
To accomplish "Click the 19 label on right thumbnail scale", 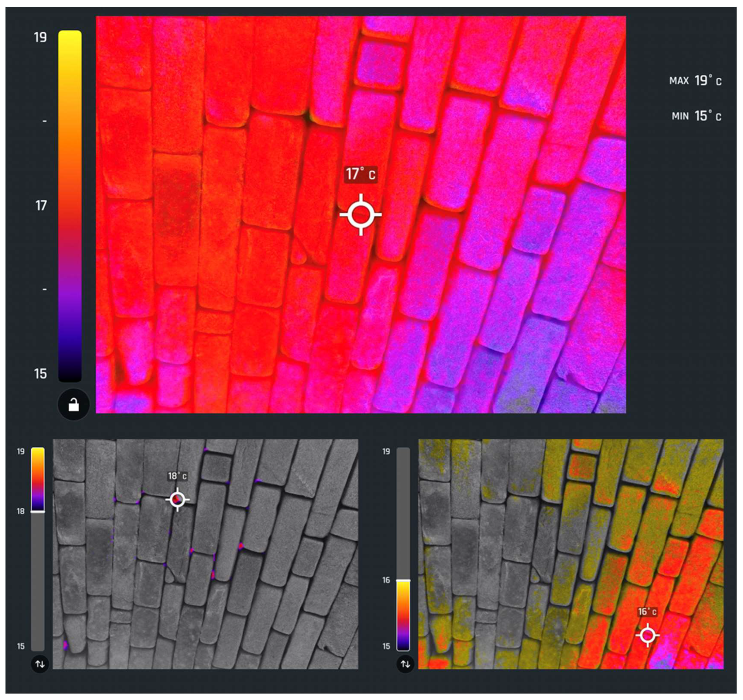I will click(386, 451).
